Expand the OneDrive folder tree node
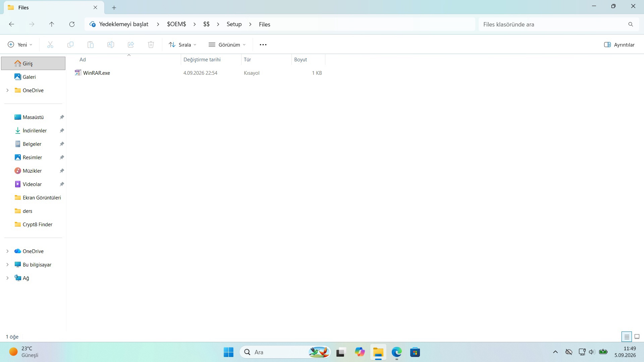 click(7, 90)
